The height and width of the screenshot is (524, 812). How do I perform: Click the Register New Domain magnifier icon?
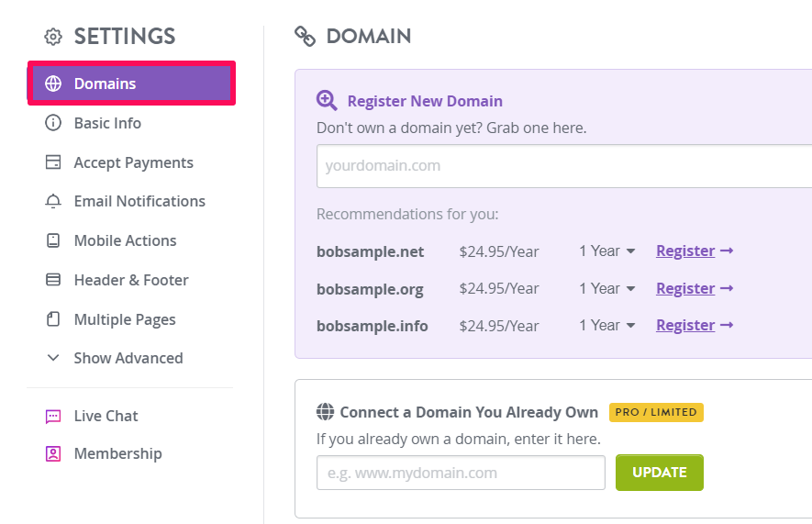327,100
